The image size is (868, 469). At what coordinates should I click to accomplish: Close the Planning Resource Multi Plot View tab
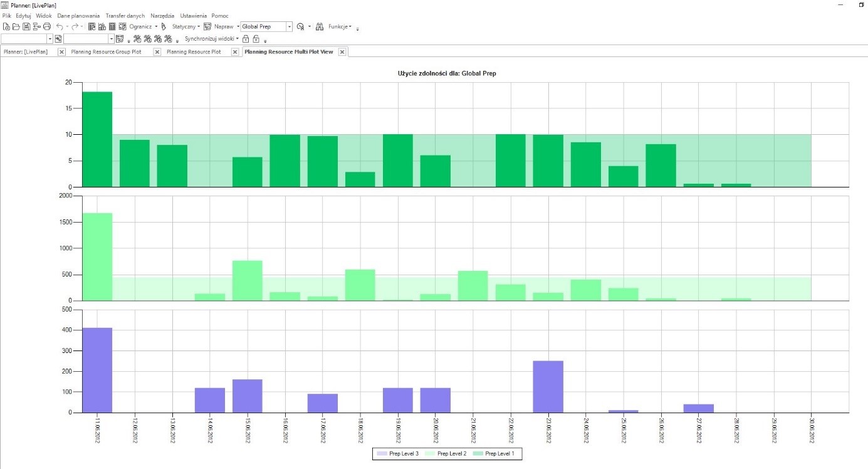click(x=342, y=52)
